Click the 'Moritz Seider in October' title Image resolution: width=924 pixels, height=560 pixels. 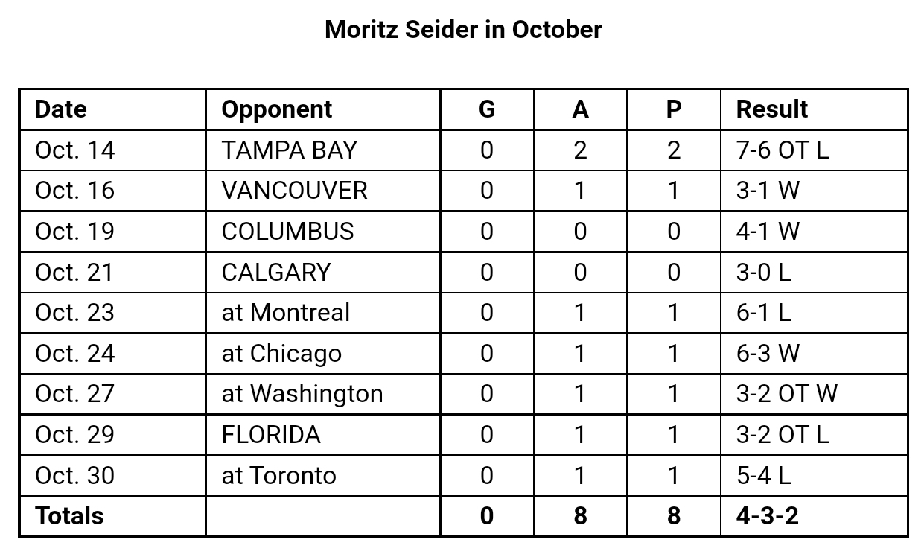pyautogui.click(x=463, y=30)
